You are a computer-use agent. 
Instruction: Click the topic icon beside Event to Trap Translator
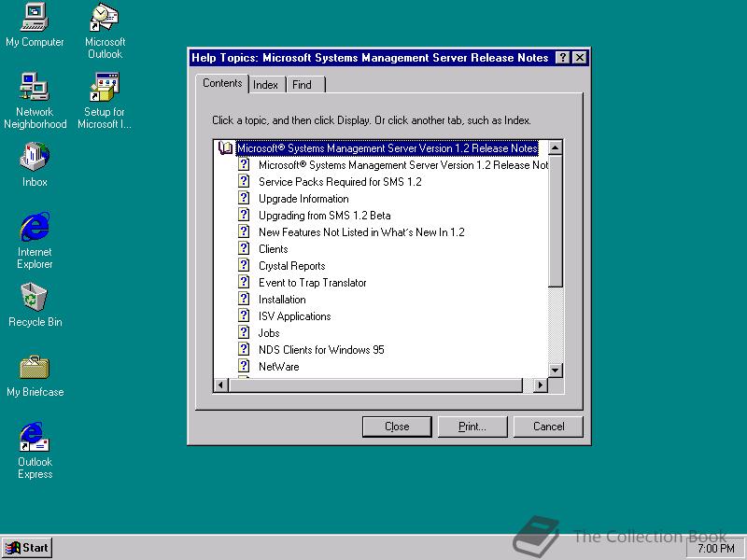coord(244,283)
